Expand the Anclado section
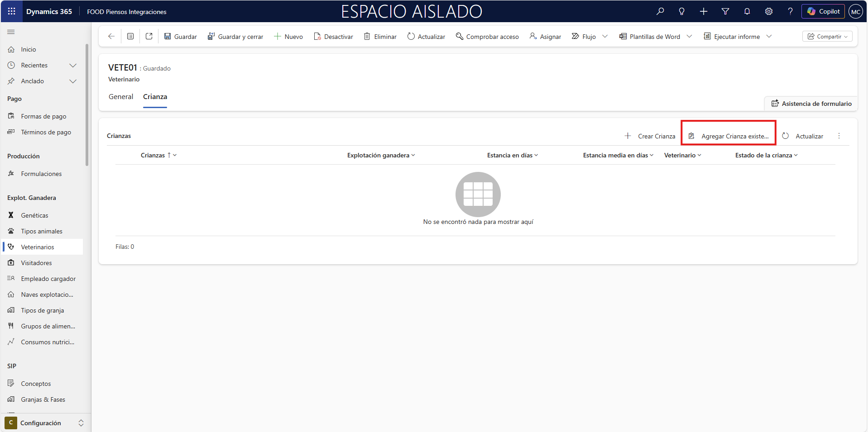This screenshot has height=432, width=868. pos(72,81)
